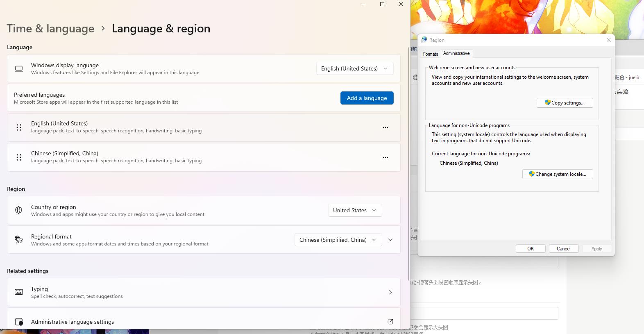The width and height of the screenshot is (644, 334).
Task: Click the Related settings section heading
Action: click(x=28, y=271)
